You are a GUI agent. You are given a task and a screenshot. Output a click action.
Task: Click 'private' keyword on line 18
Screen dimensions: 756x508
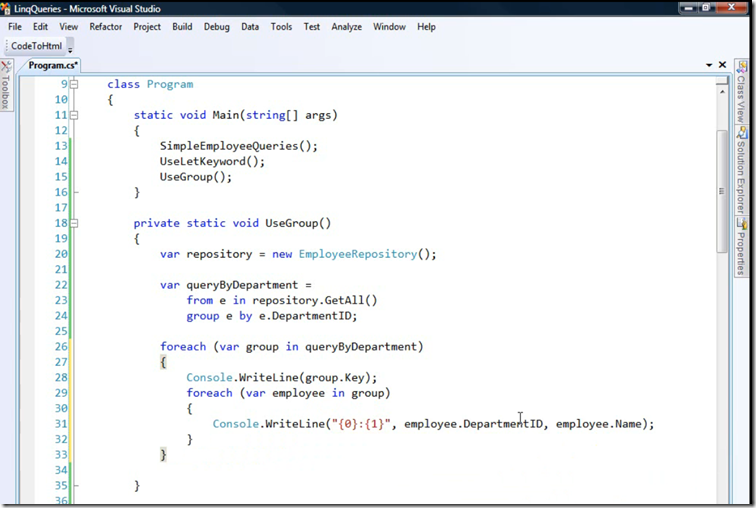click(156, 223)
